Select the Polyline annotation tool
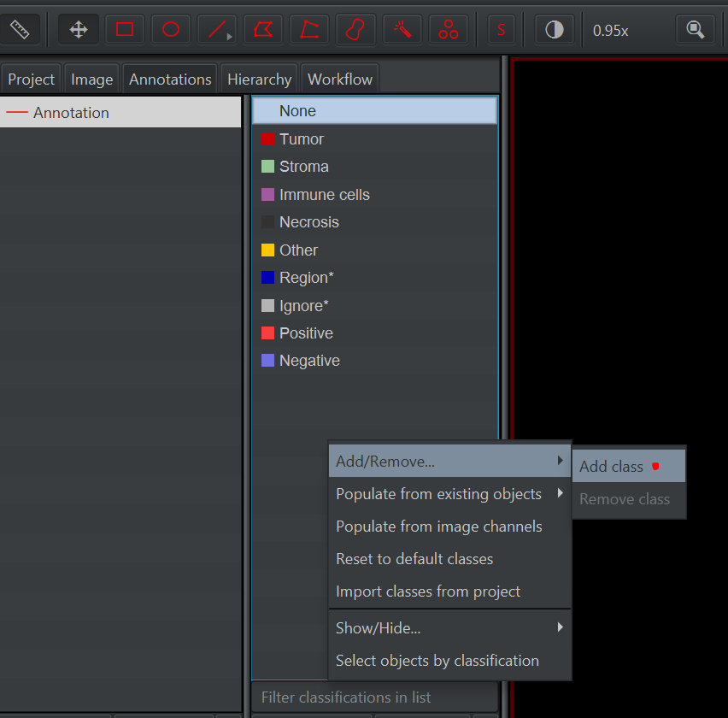728x718 pixels. tap(308, 29)
